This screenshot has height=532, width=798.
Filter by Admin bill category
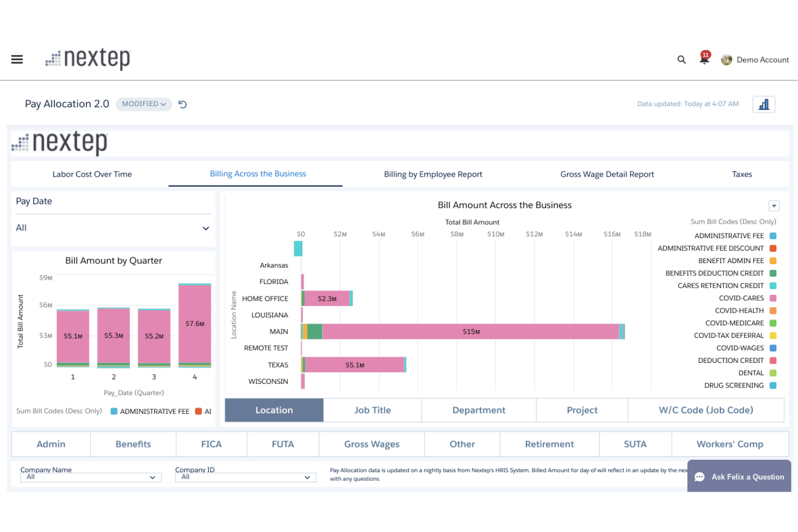click(51, 444)
